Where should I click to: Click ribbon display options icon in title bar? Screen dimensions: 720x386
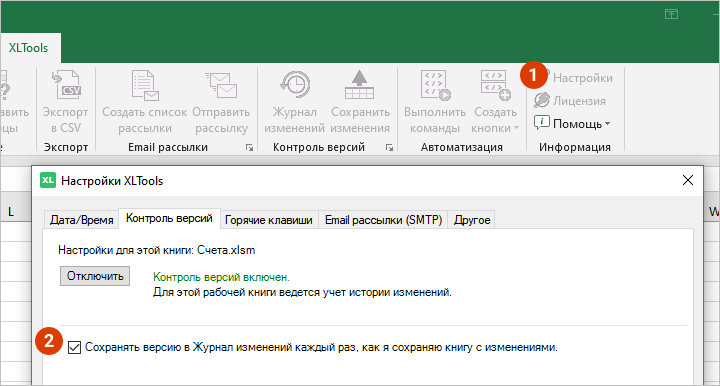click(671, 14)
